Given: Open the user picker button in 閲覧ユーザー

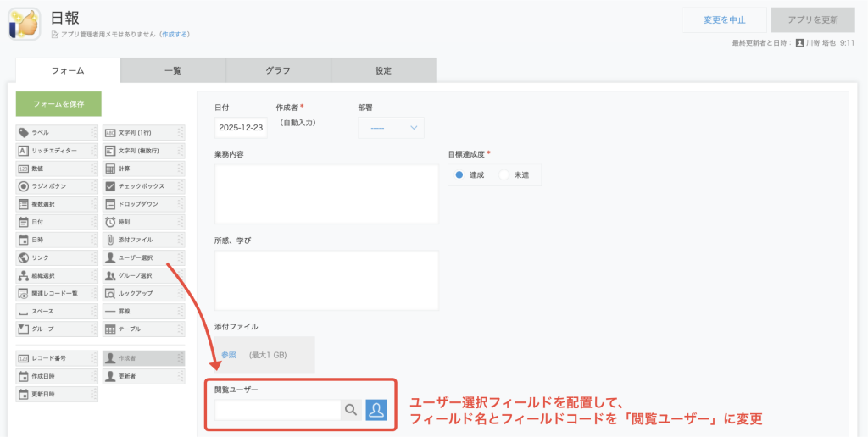Looking at the screenshot, I should pos(376,410).
